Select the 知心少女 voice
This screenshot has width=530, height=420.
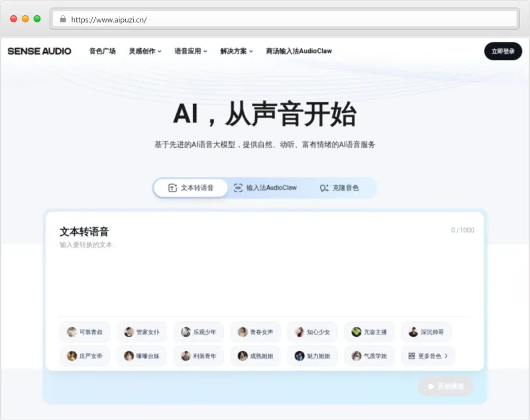point(311,332)
